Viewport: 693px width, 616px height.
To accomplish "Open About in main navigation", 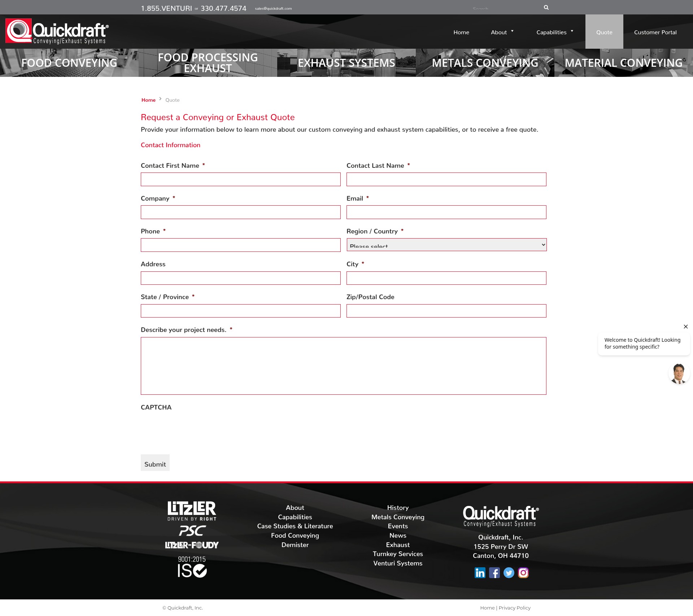I will [499, 32].
